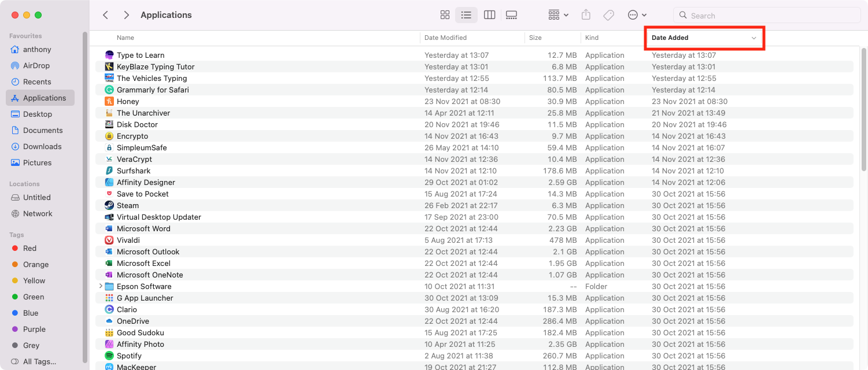Open the Untitled disk location
868x370 pixels.
tap(40, 197)
